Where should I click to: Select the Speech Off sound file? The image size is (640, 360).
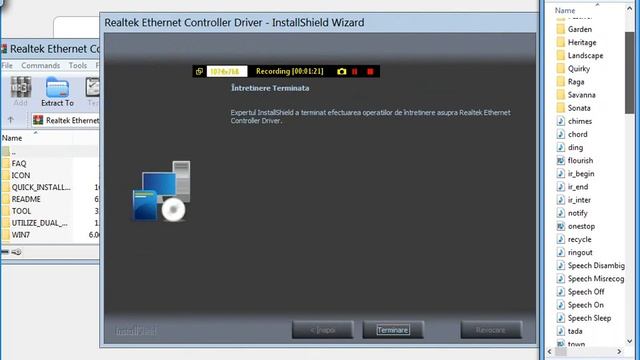(x=586, y=292)
